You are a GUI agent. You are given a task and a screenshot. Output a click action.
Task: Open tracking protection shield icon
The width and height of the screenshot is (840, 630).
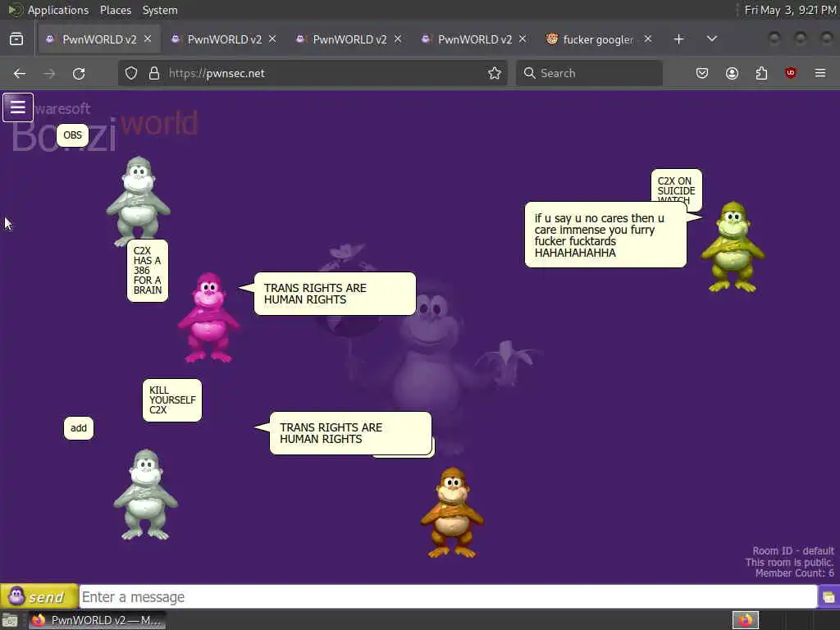131,73
